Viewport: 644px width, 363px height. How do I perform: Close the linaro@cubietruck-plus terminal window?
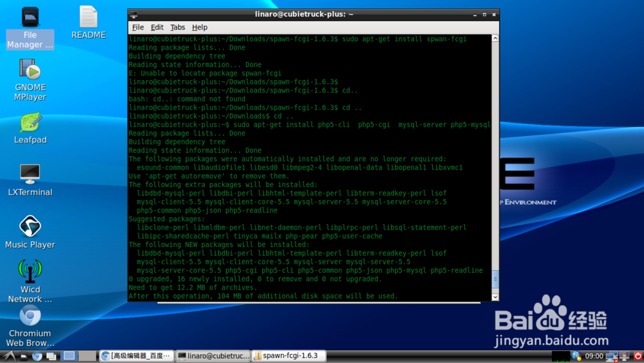coord(494,15)
